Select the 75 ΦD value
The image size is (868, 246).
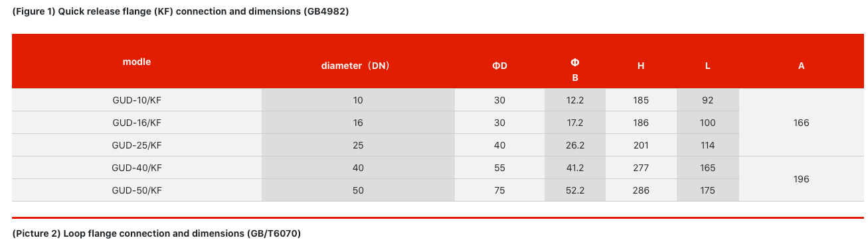click(x=499, y=190)
